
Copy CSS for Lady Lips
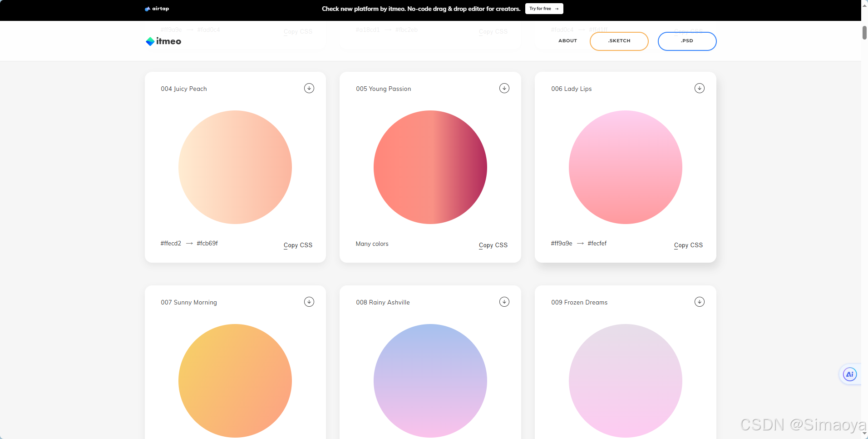pyautogui.click(x=688, y=245)
